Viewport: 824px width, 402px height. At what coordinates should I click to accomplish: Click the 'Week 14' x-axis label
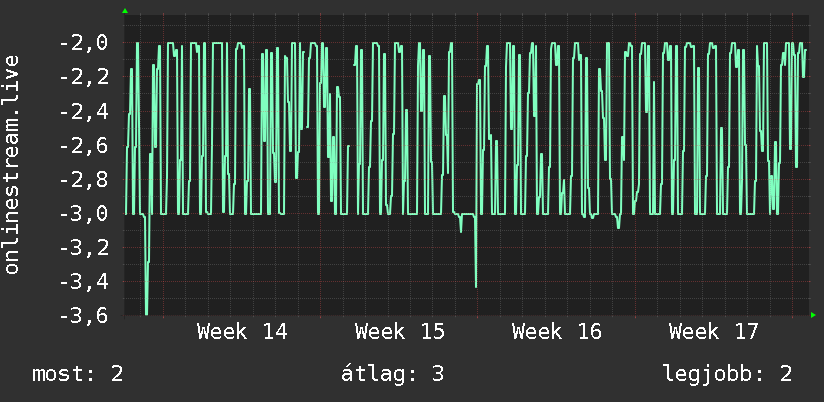(242, 332)
